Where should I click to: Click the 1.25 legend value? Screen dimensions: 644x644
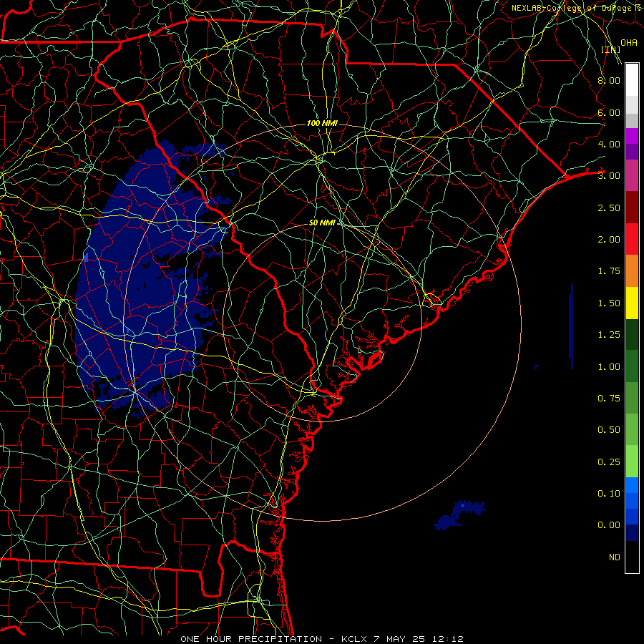(609, 335)
